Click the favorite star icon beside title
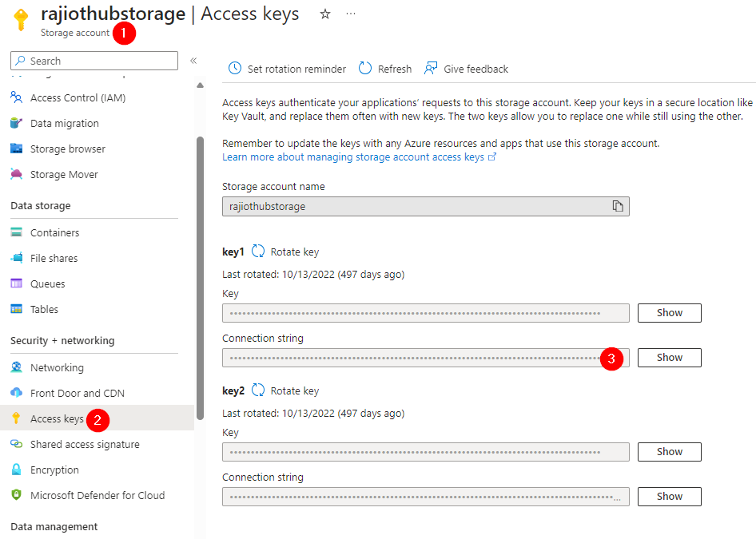756x539 pixels. (325, 14)
